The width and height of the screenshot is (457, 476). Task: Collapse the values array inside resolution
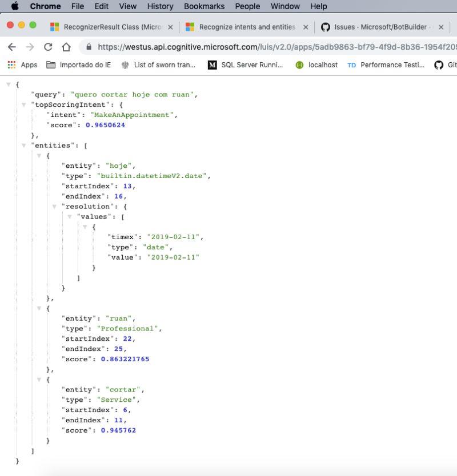pos(69,216)
